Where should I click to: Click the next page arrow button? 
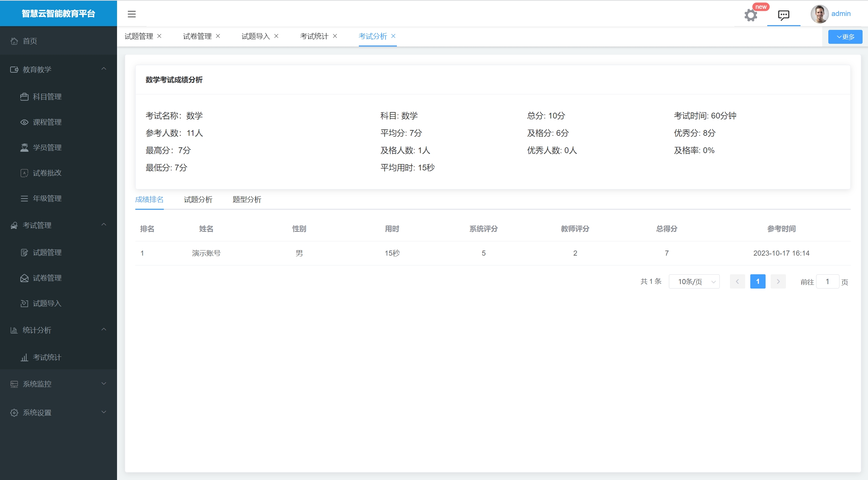coord(778,282)
